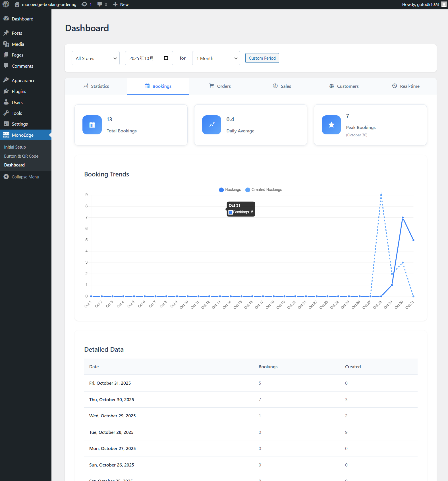Click the MonoEdge logo icon in sidebar

tap(6, 135)
